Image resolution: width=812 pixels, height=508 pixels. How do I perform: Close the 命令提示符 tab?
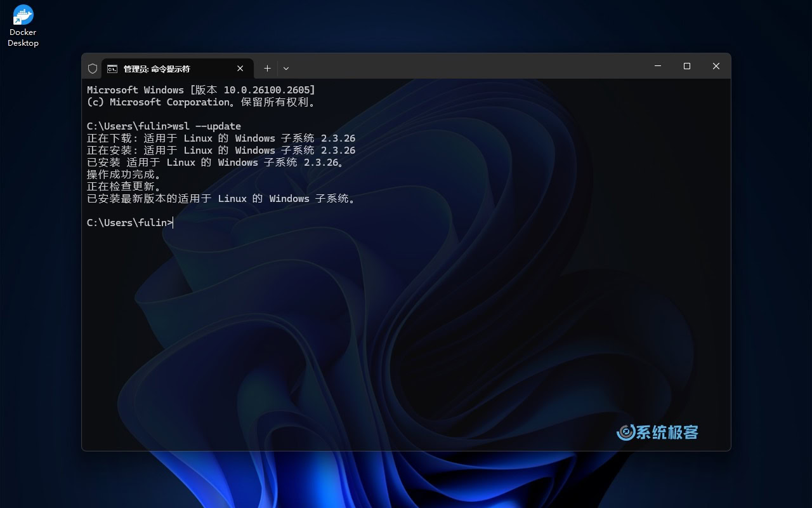240,69
